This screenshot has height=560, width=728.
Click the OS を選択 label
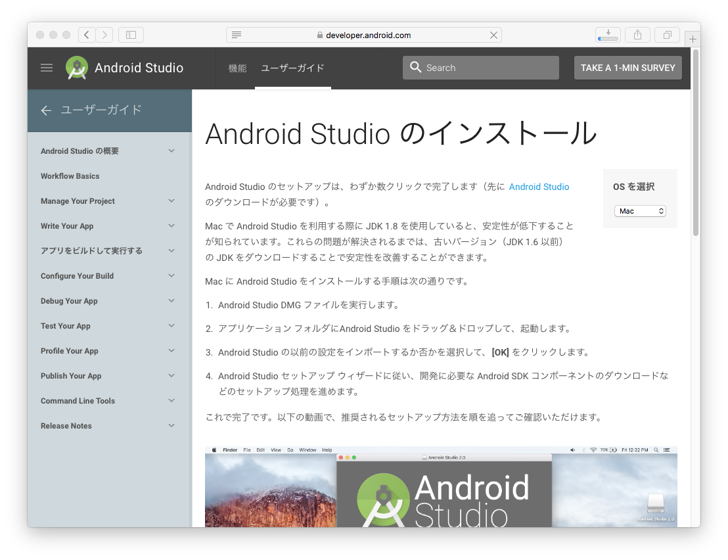[634, 187]
